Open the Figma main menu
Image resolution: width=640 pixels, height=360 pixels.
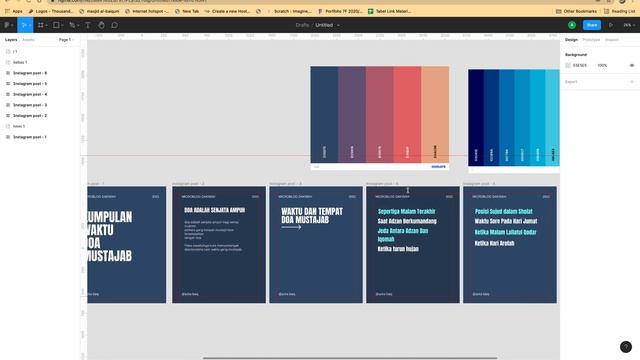(x=8, y=25)
